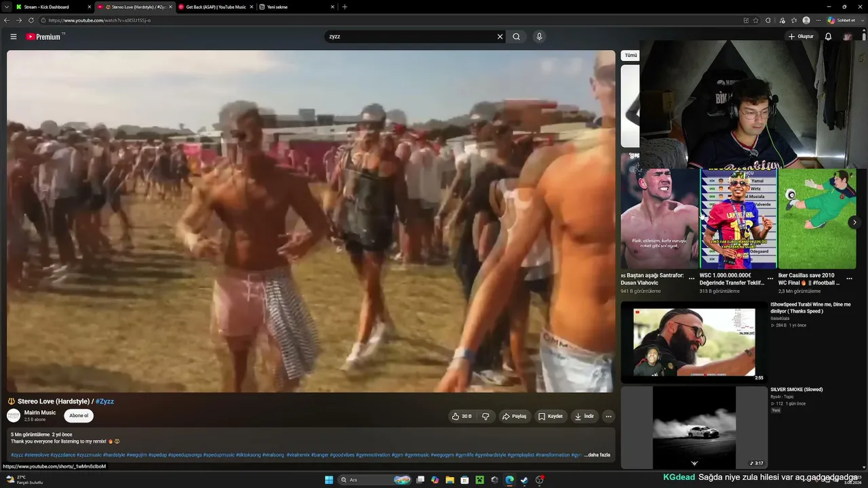Like the Stereo Love video
The image size is (868, 488).
click(x=462, y=416)
